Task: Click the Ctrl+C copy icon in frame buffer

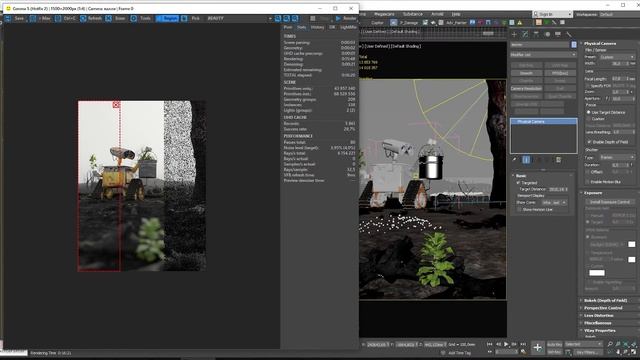Action: coord(58,18)
